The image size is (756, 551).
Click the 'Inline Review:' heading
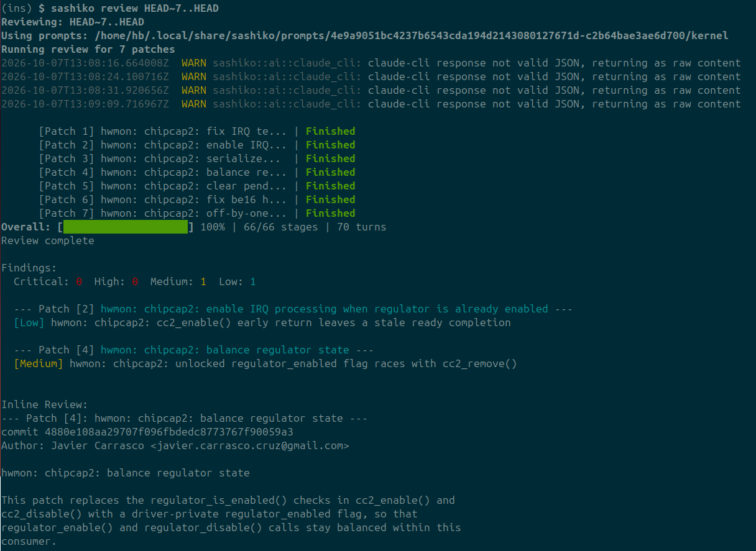(x=45, y=404)
